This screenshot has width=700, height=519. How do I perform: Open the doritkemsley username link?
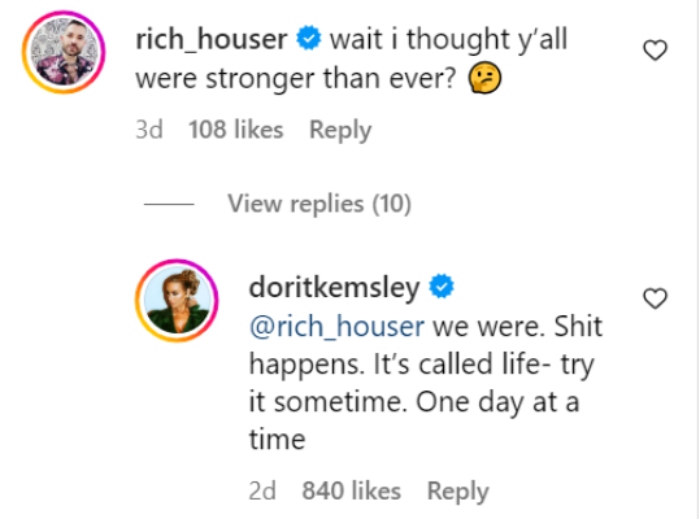tap(333, 288)
